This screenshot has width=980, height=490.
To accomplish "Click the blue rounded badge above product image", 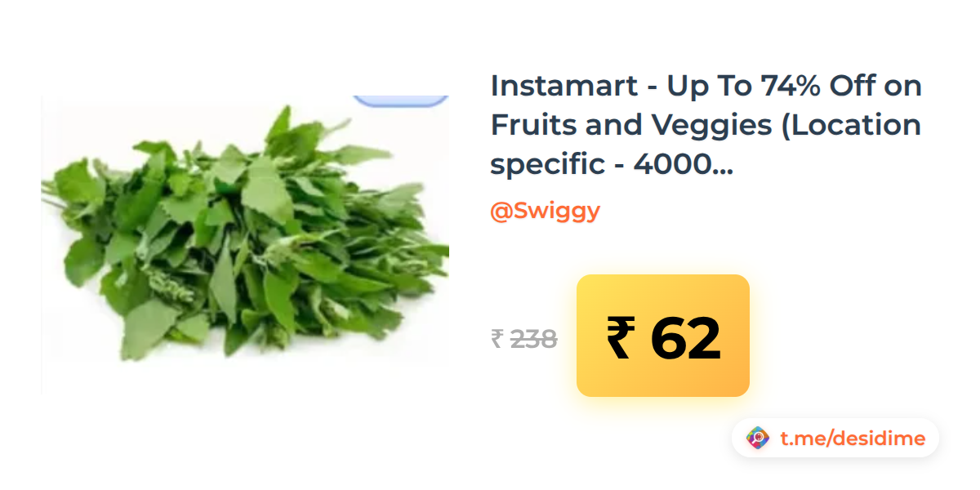I will 401,100.
